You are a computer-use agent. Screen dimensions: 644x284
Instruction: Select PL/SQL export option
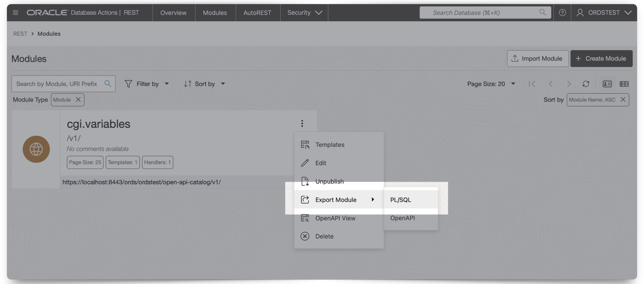[x=400, y=199]
